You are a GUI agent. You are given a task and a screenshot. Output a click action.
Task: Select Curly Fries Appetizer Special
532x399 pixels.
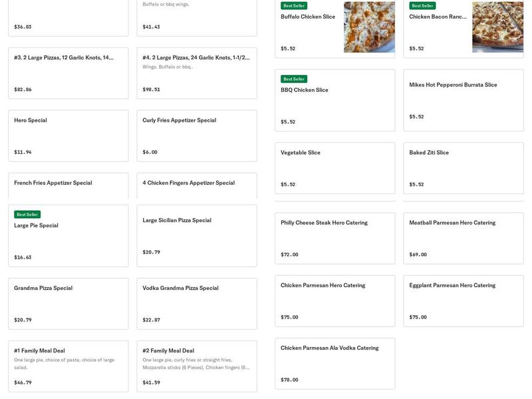196,136
